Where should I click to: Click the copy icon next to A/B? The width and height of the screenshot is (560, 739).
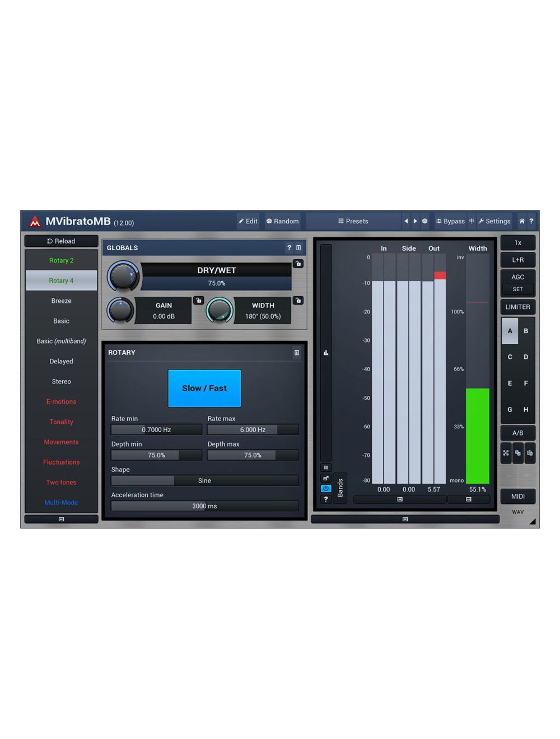(x=517, y=453)
